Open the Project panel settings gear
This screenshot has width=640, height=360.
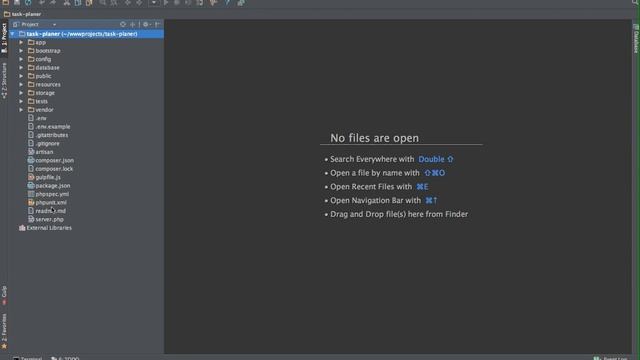(x=146, y=24)
